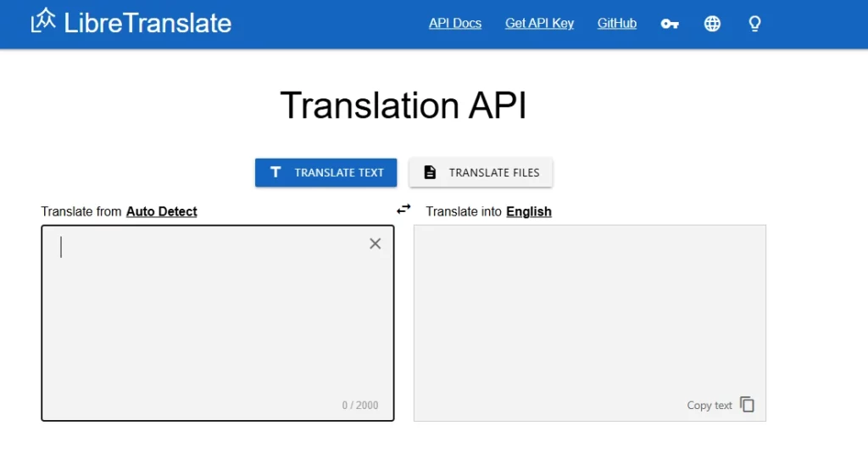Click the "Translation API" heading
Viewport: 868px width, 476px height.
point(403,105)
